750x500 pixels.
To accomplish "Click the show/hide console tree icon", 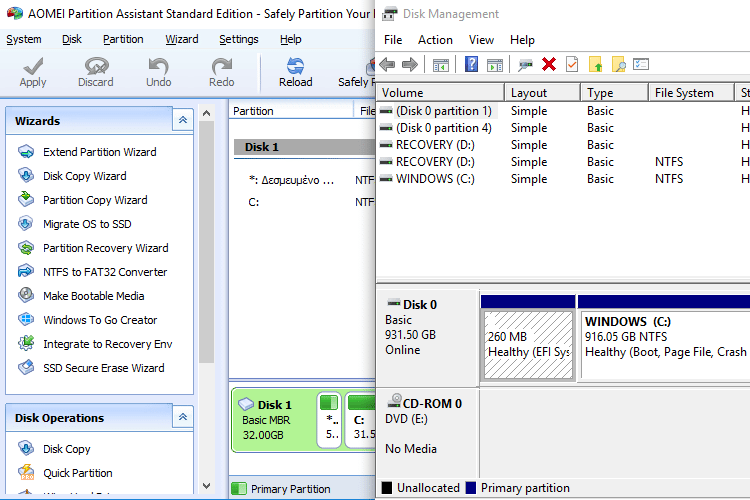I will [441, 65].
